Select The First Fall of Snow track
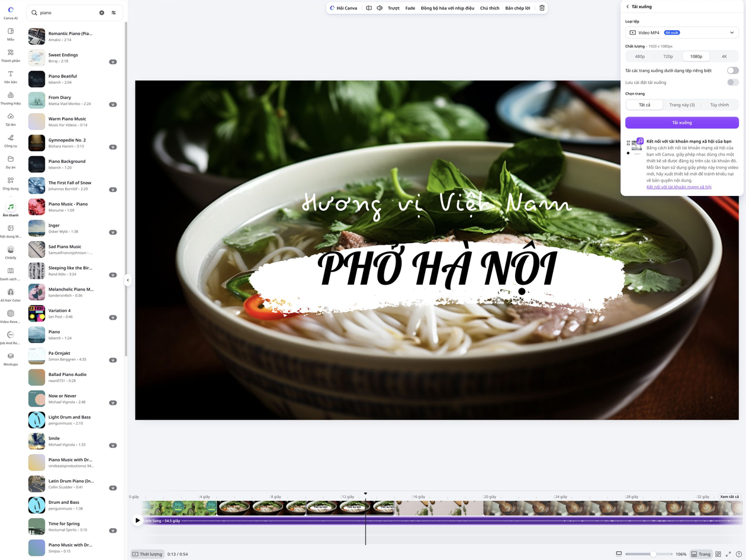Viewport: 746px width, 560px height. point(73,185)
